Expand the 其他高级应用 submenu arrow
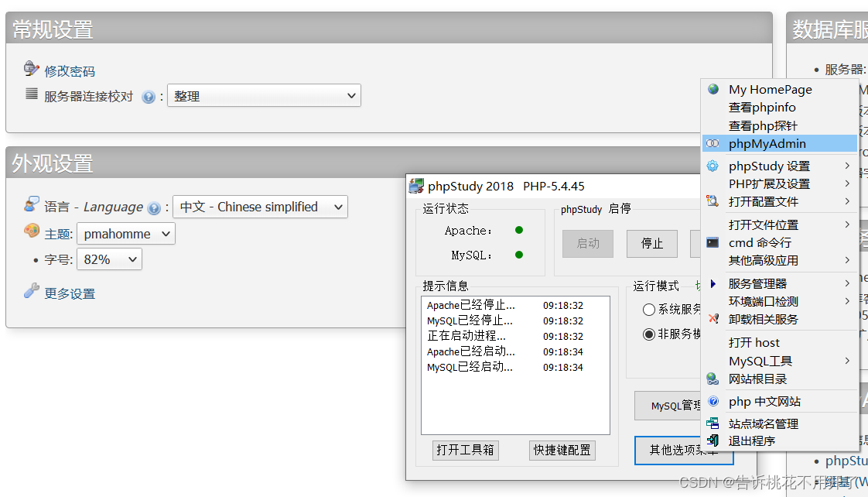Image resolution: width=868 pixels, height=497 pixels. [847, 260]
